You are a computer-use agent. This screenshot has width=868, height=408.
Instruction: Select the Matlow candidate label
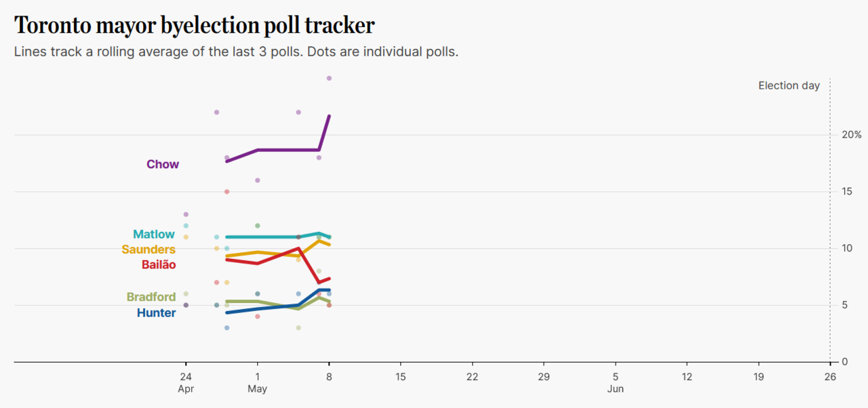tap(153, 234)
